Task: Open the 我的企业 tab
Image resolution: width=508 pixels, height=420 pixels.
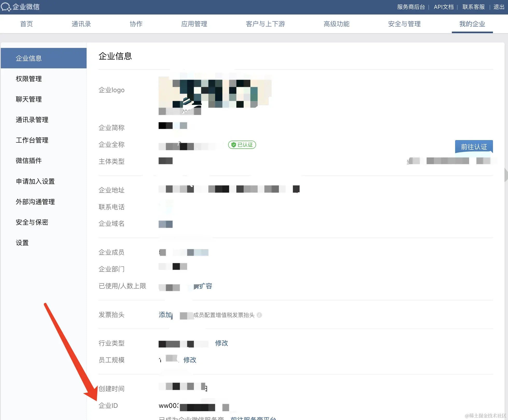Action: click(472, 24)
